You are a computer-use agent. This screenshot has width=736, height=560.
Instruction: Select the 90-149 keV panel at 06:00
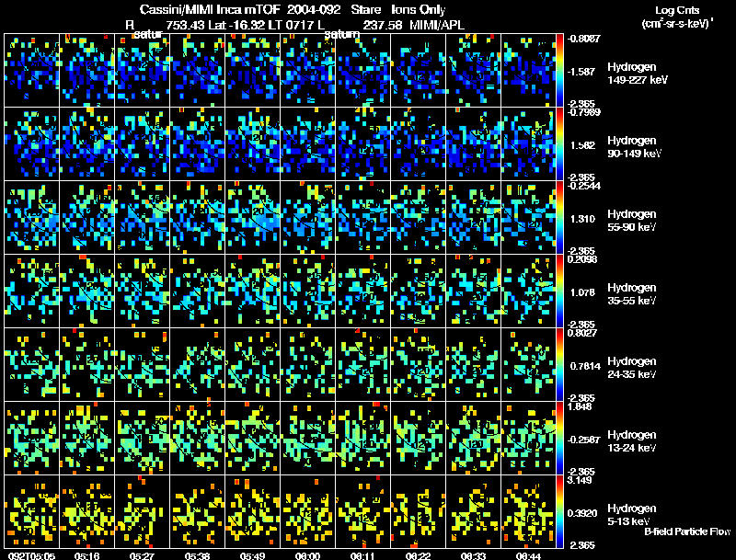click(308, 144)
